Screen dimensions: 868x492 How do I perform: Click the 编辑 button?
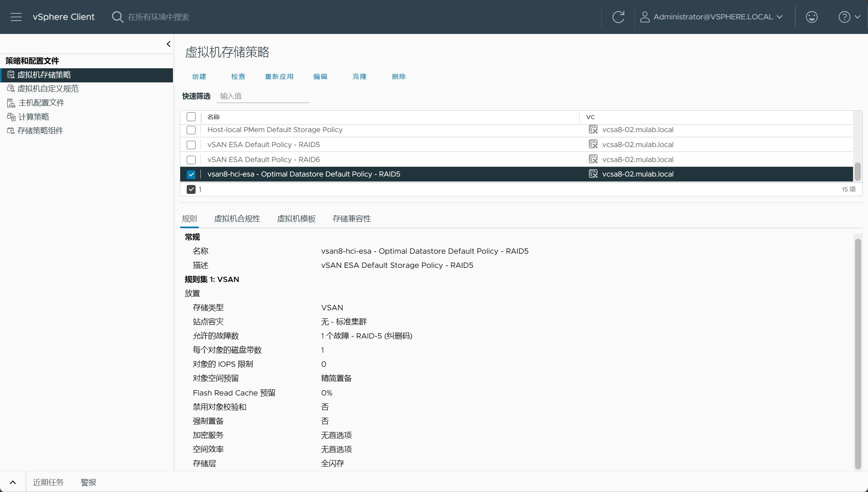320,76
